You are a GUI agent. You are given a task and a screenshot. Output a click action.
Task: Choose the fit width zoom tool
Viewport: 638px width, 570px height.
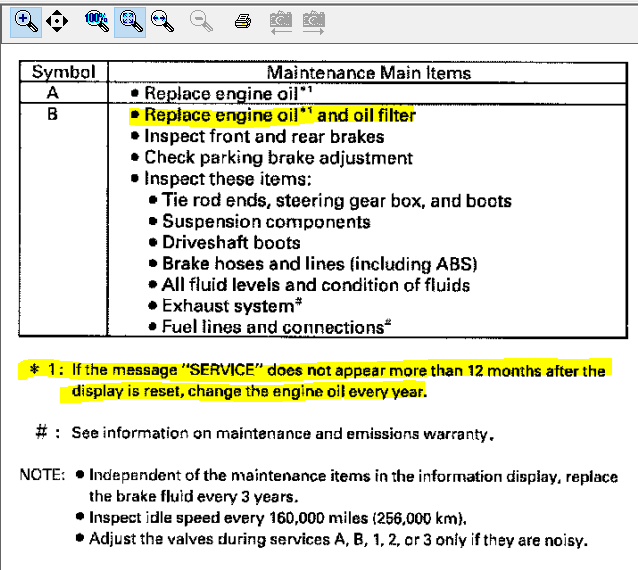point(162,21)
